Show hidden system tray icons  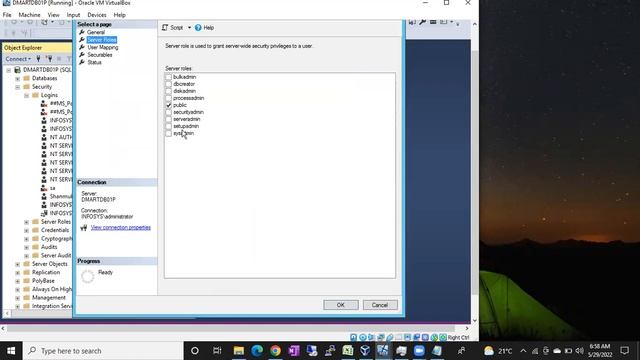523,351
